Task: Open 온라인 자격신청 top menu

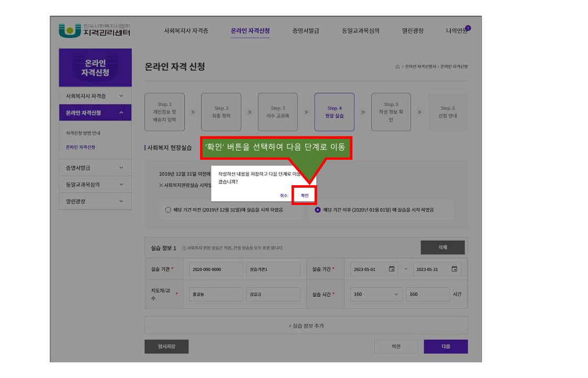Action: (x=250, y=31)
